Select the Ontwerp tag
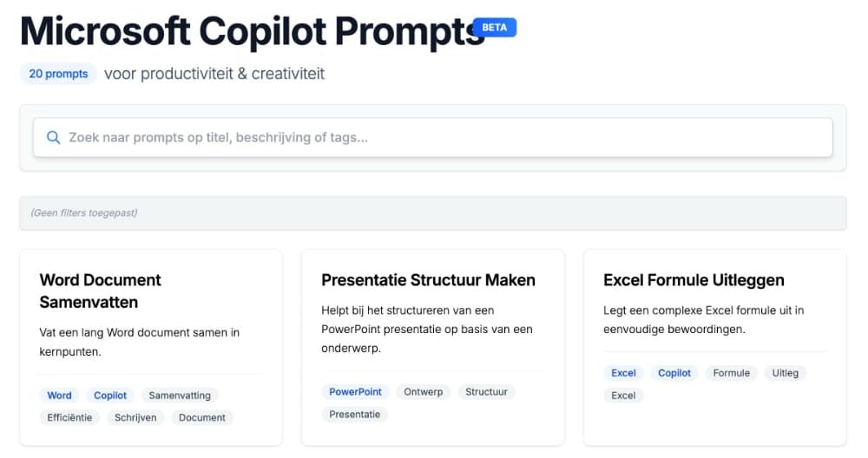The height and width of the screenshot is (458, 868). point(424,391)
